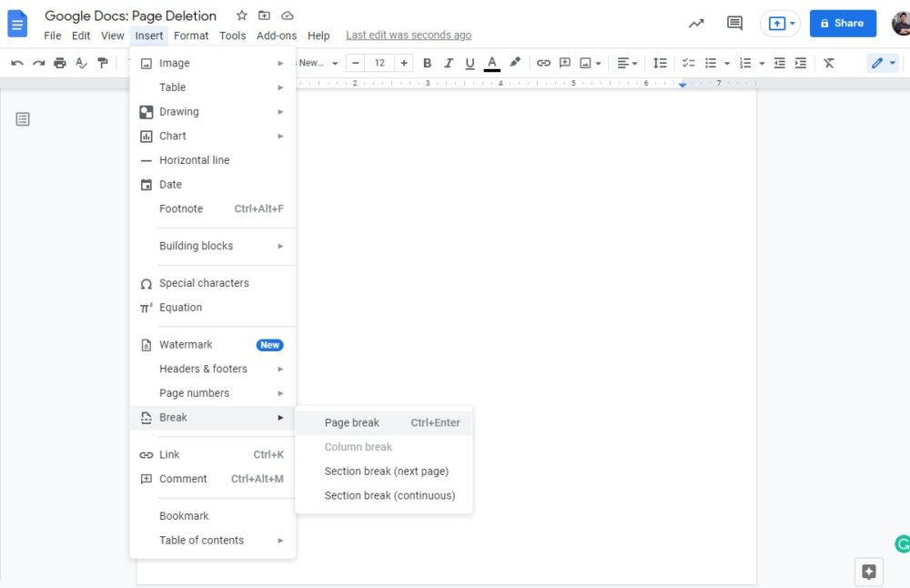Click the Undo icon in toolbar
The width and height of the screenshot is (910, 588).
point(16,63)
